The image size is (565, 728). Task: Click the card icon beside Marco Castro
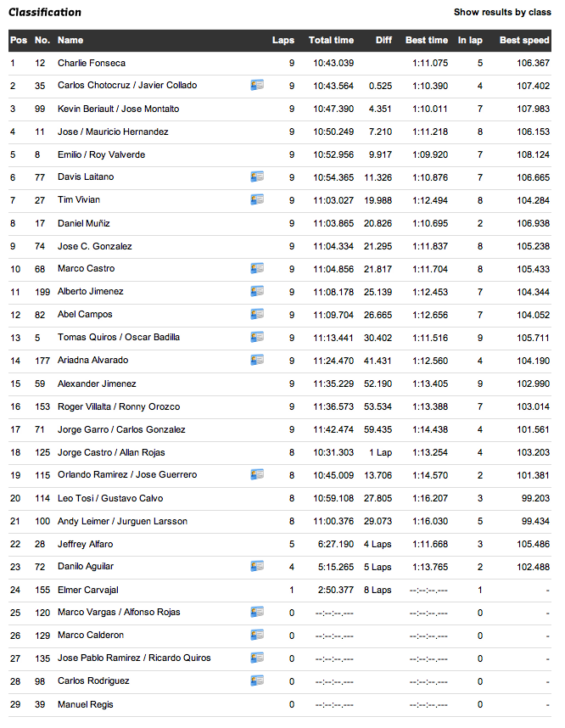[x=257, y=268]
